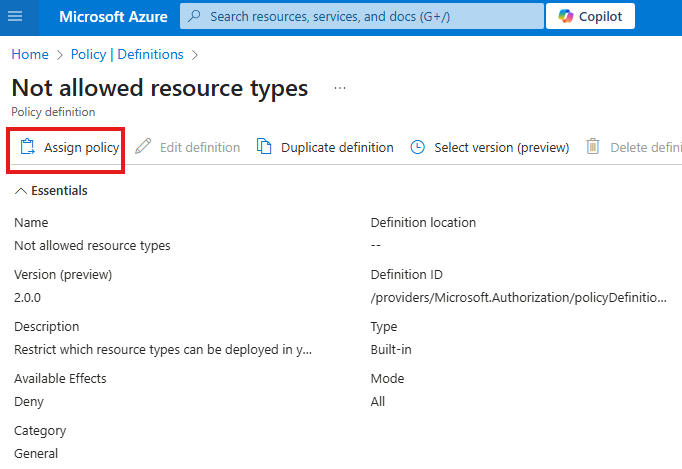Click the 'Definition ID' field label
Screen dimensions: 682x469
point(406,275)
